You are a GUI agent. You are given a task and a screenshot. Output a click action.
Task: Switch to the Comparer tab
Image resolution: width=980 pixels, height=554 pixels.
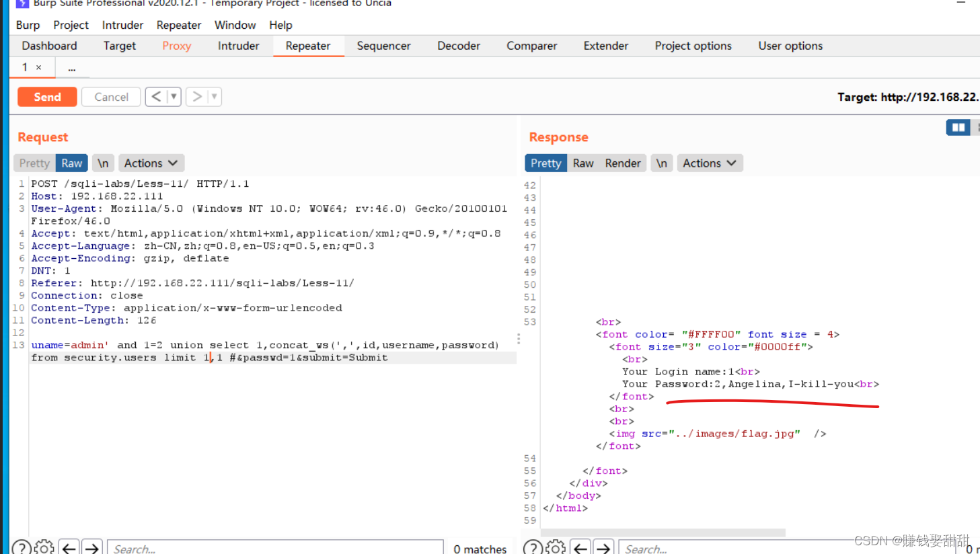531,46
